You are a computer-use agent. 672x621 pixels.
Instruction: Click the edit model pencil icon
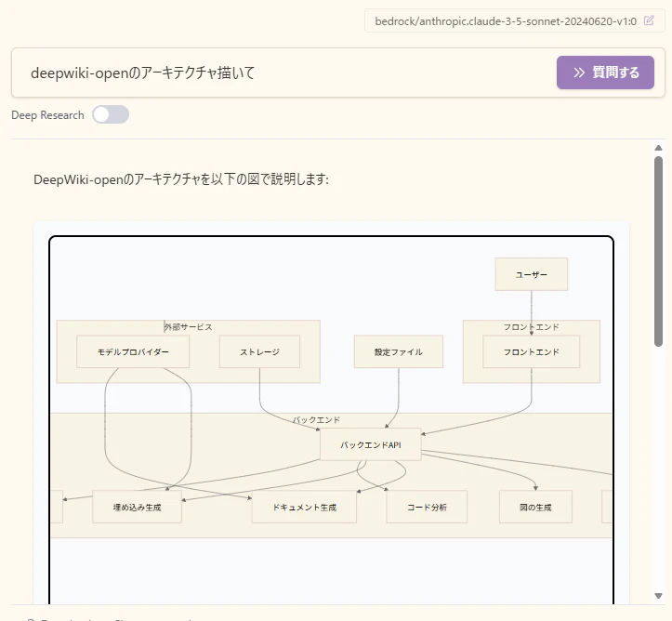click(649, 20)
